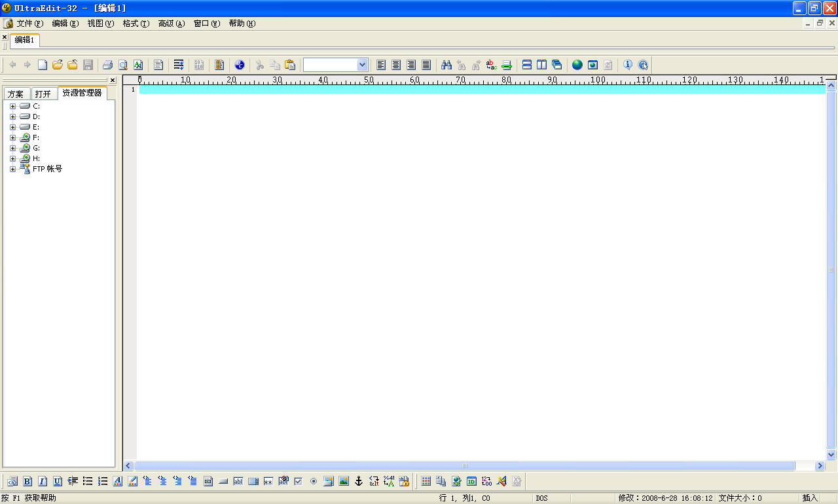The height and width of the screenshot is (504, 838).
Task: Click the horizontal scrollbar thumb
Action: 465,466
